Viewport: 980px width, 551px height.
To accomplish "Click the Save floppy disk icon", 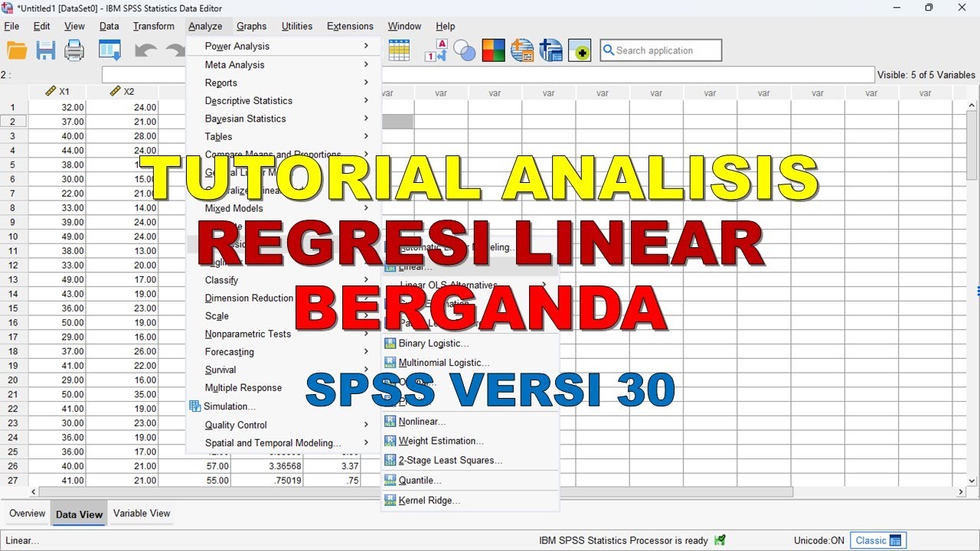I will 46,51.
